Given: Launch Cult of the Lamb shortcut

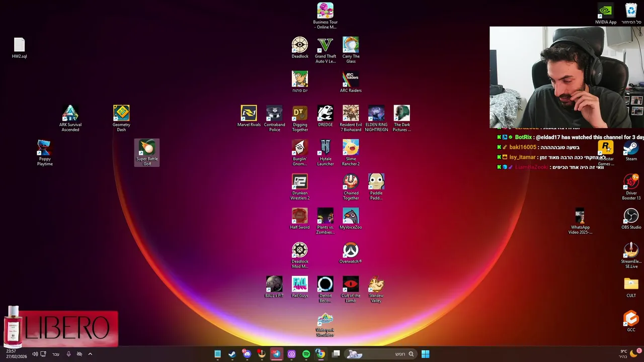Looking at the screenshot, I should tap(351, 290).
